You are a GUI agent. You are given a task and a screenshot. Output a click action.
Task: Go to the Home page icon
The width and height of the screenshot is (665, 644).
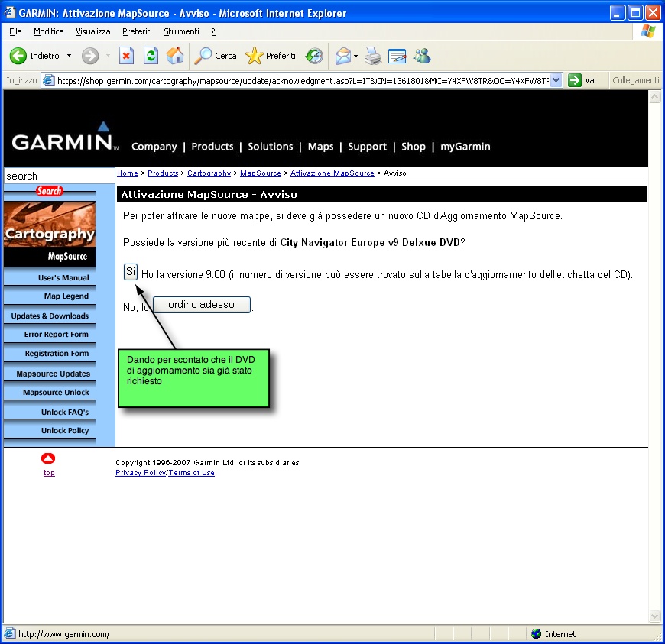175,56
